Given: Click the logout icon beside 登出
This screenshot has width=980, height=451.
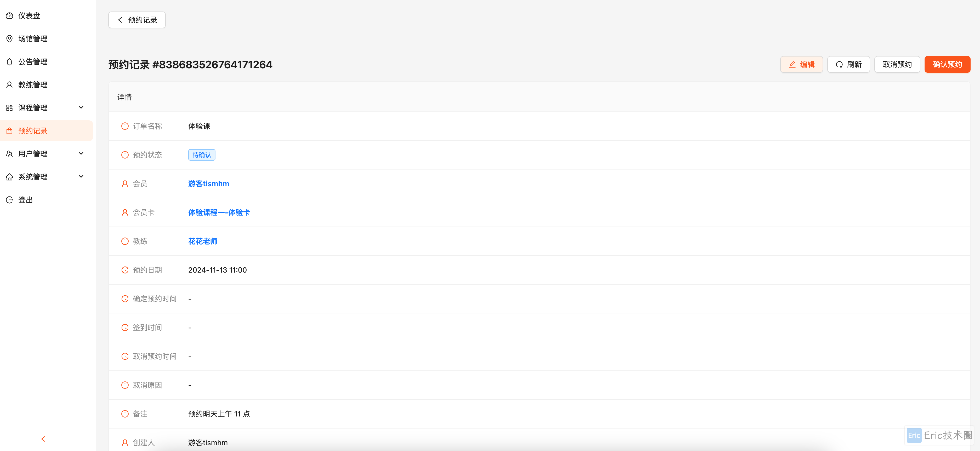Looking at the screenshot, I should pos(9,200).
